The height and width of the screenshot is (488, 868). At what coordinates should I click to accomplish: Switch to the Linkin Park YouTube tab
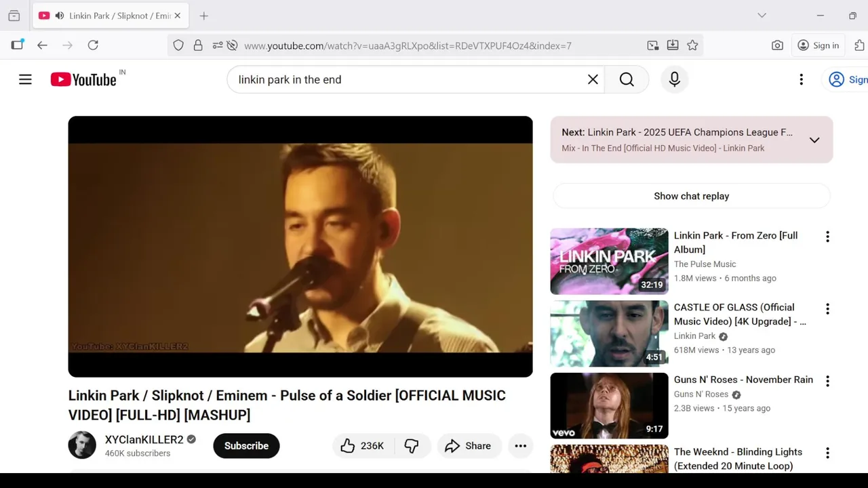pos(111,16)
